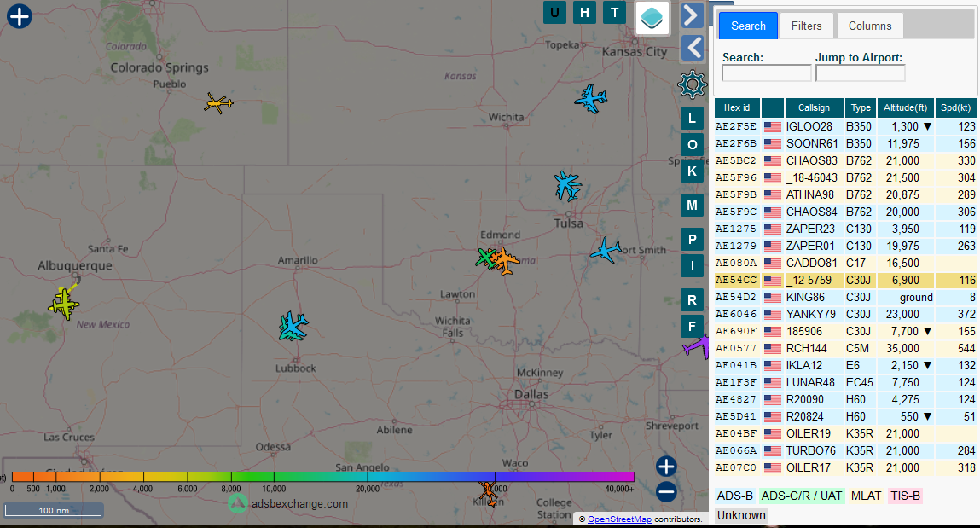Sort table by Altitude(ft) column
Viewport: 980px width, 528px height.
click(x=905, y=107)
